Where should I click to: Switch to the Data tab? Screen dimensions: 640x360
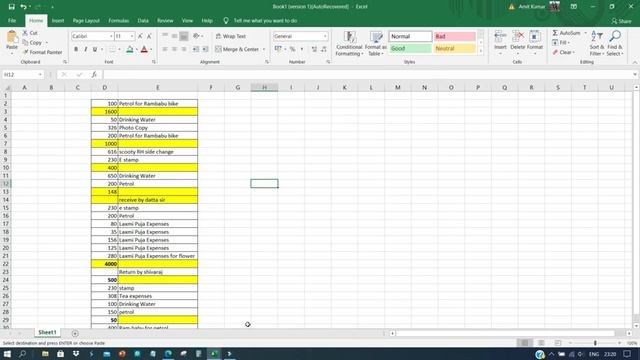143,21
